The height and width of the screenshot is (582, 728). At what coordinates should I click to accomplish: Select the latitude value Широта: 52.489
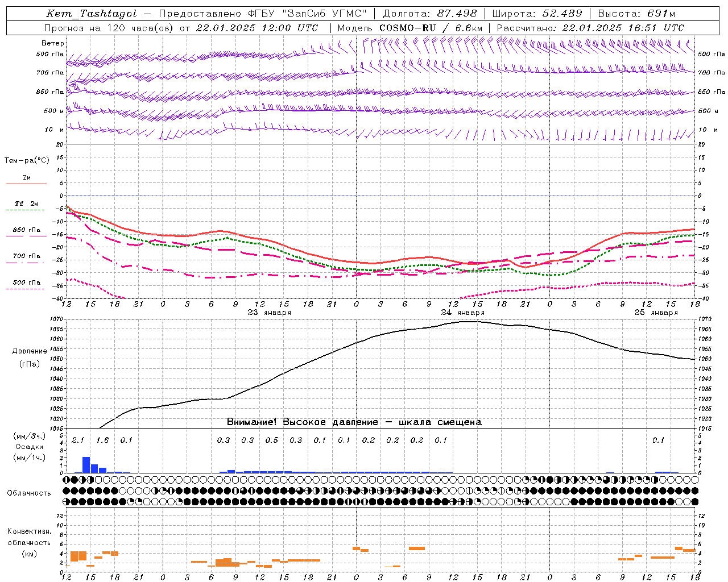[537, 14]
